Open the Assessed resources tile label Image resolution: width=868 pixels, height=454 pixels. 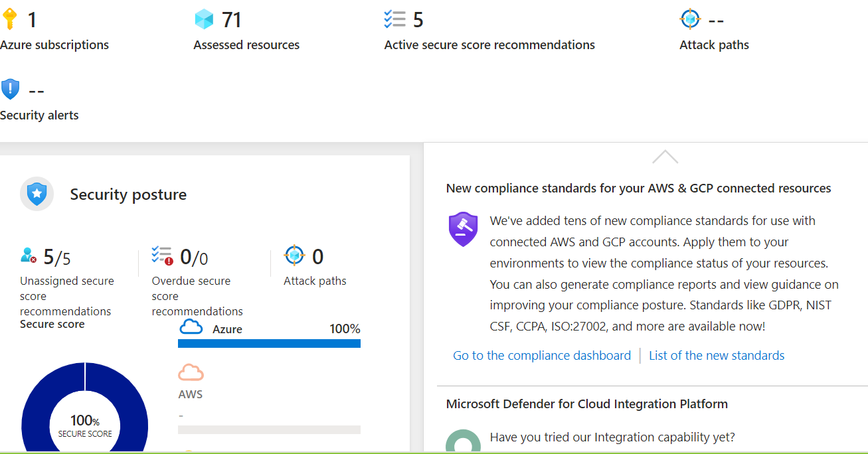[x=246, y=45]
